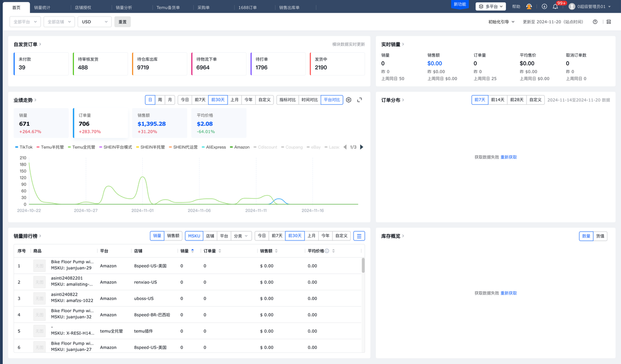
Task: Select the 销售额 metric card
Action: tap(159, 123)
